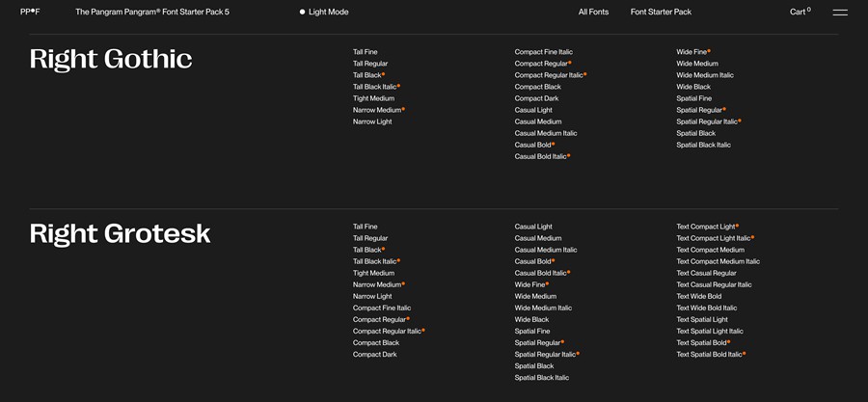This screenshot has height=402, width=868.
Task: Choose Spatial Regular Italic in Right Gothic
Action: 709,121
